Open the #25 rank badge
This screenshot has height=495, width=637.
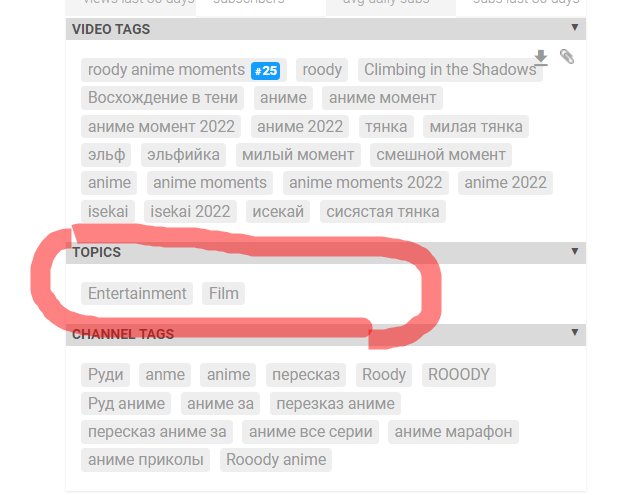266,71
